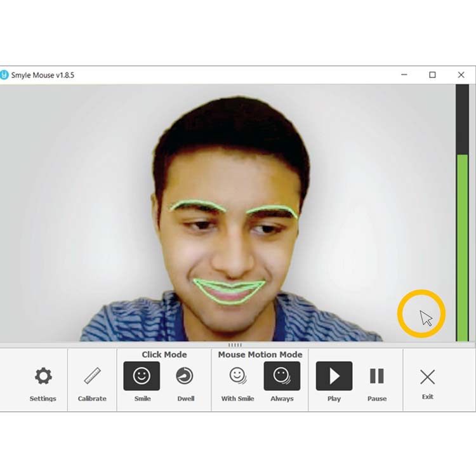
Task: Click the Calibrate ruler icon
Action: (x=92, y=376)
